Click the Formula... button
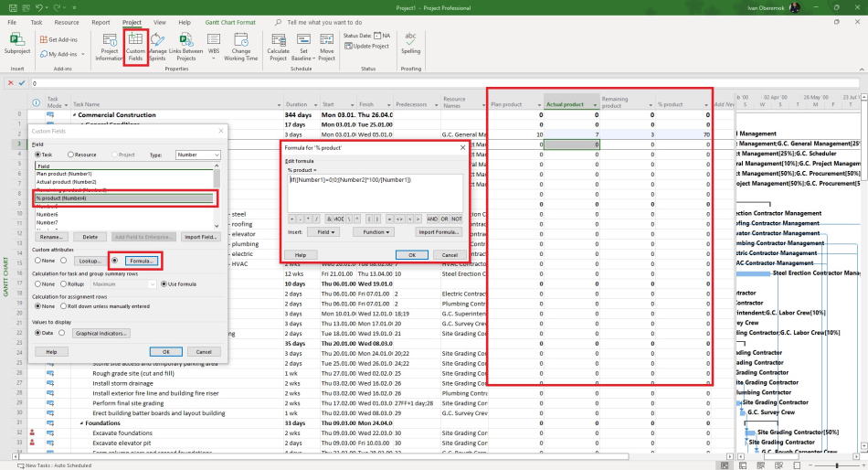This screenshot has width=868, height=470. 141,261
